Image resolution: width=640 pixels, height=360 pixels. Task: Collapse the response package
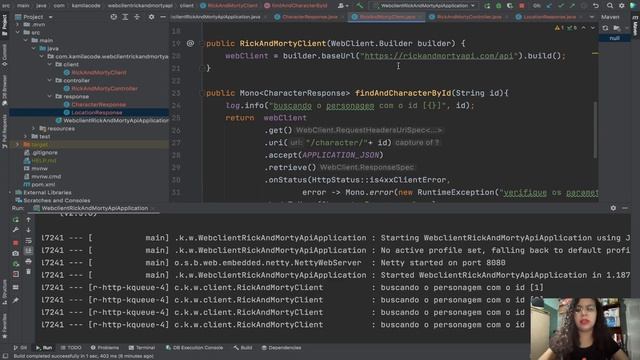pos(50,96)
